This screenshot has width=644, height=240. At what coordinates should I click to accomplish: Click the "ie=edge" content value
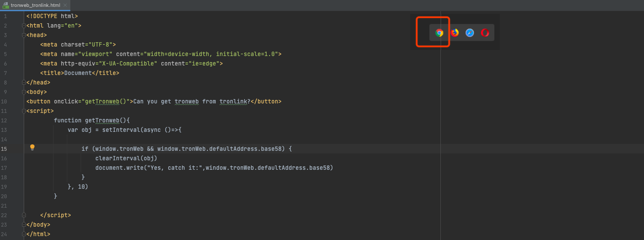pyautogui.click(x=202, y=63)
